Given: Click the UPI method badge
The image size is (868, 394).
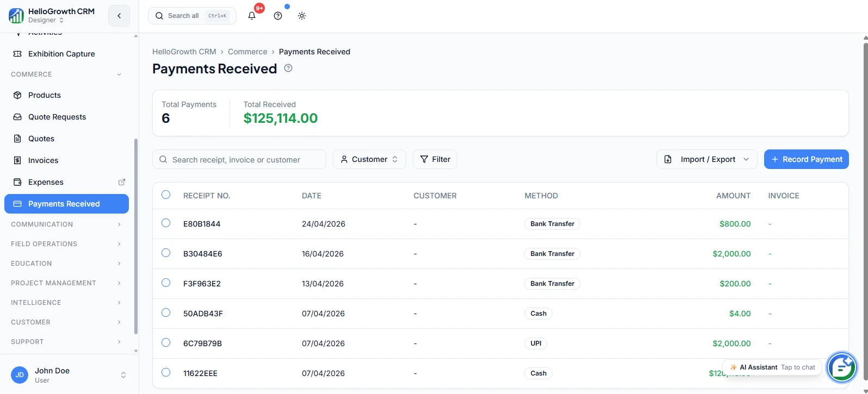Looking at the screenshot, I should click(536, 343).
